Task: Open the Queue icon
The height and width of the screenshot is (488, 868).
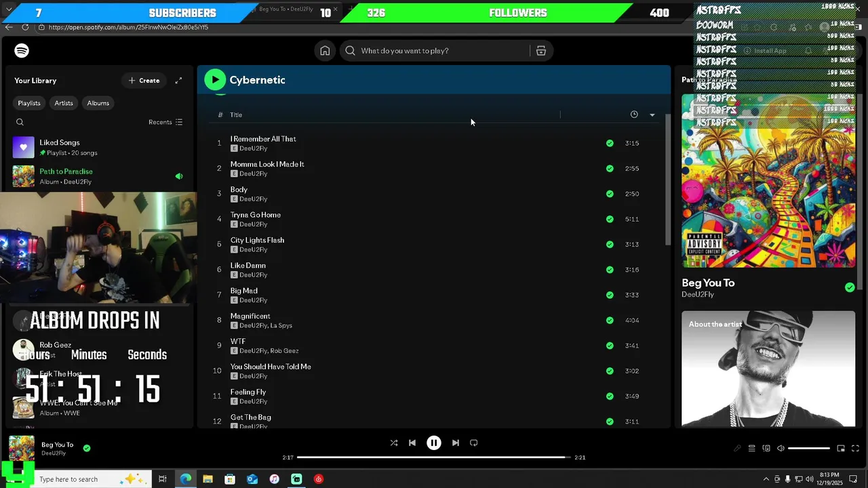Action: point(751,449)
